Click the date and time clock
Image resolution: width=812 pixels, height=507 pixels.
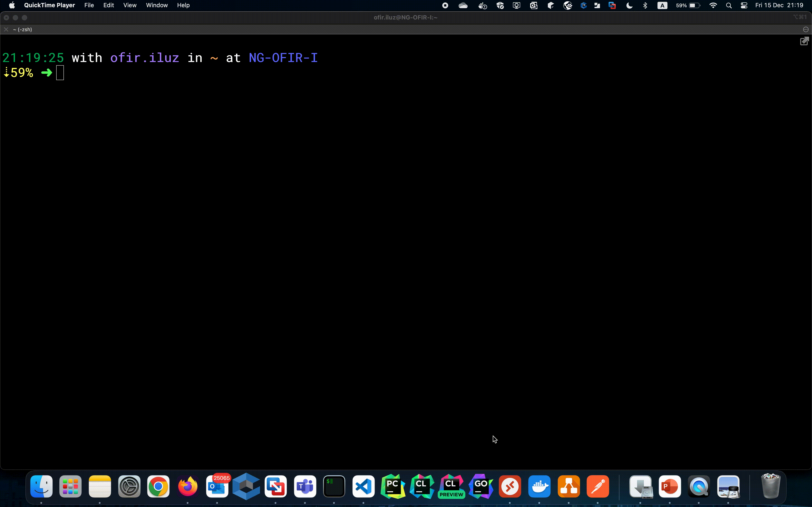[x=779, y=5]
